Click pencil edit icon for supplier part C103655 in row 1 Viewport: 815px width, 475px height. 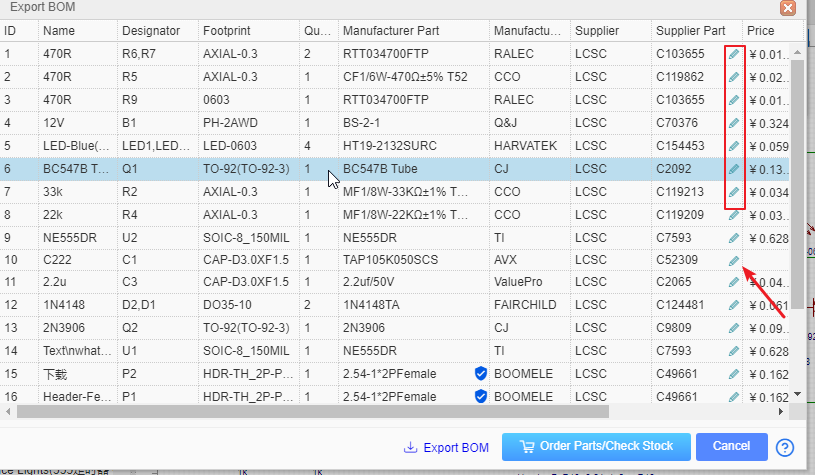pos(734,54)
